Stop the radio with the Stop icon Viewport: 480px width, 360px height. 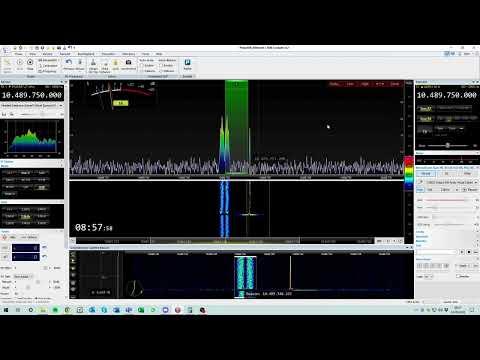coord(30,64)
